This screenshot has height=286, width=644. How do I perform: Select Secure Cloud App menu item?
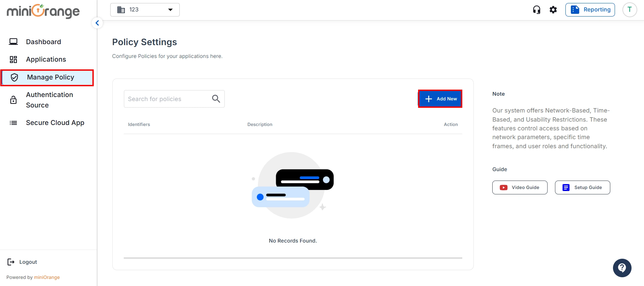[x=55, y=123]
